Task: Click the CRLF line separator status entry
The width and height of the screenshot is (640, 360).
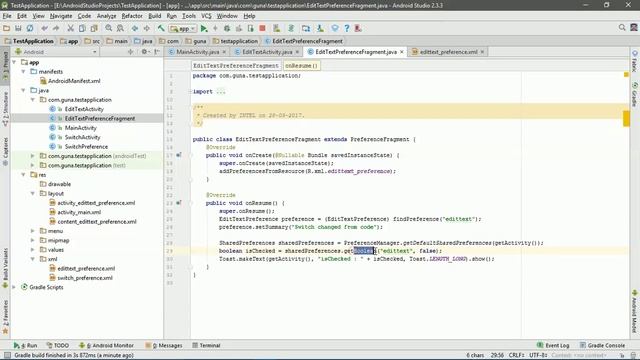Action: (516, 355)
